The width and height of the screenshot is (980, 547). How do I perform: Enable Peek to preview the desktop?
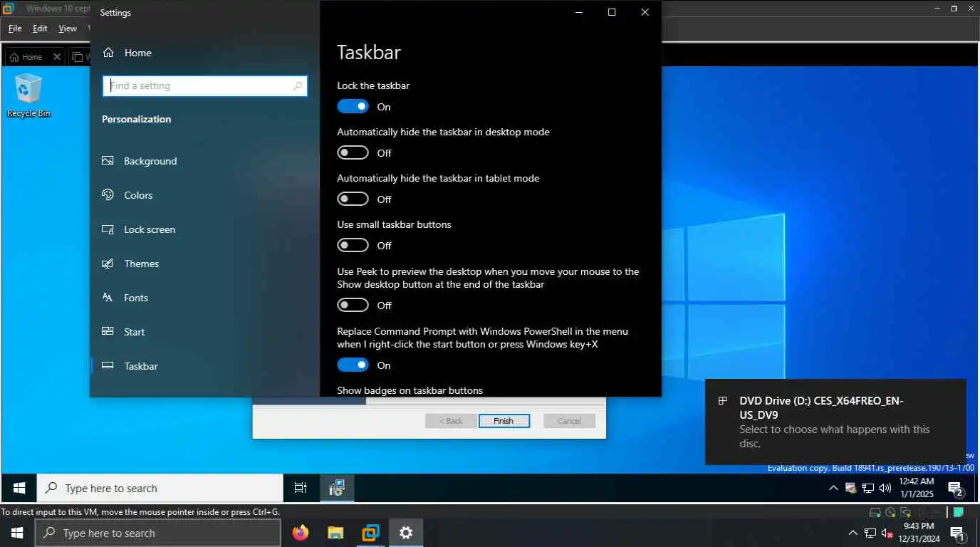pos(353,306)
